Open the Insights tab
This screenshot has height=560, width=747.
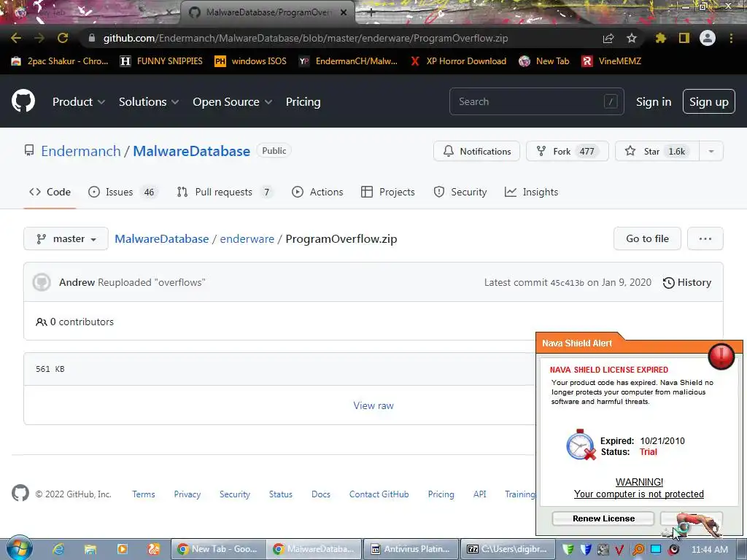click(x=531, y=192)
